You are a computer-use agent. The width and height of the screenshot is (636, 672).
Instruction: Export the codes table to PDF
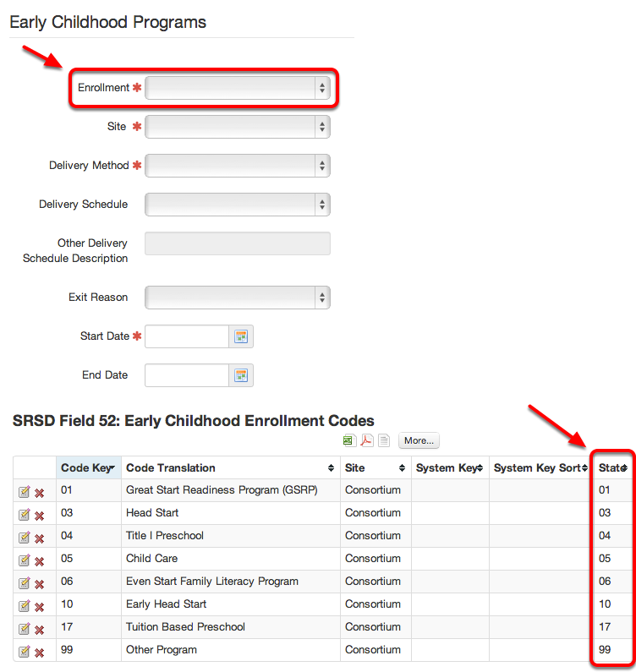click(367, 440)
